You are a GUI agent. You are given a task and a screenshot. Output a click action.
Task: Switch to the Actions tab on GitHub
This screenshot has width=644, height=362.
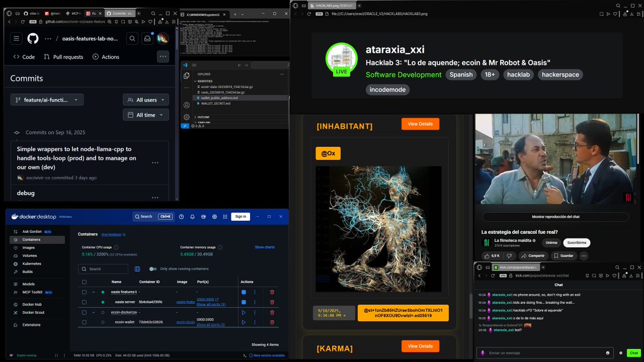click(106, 57)
